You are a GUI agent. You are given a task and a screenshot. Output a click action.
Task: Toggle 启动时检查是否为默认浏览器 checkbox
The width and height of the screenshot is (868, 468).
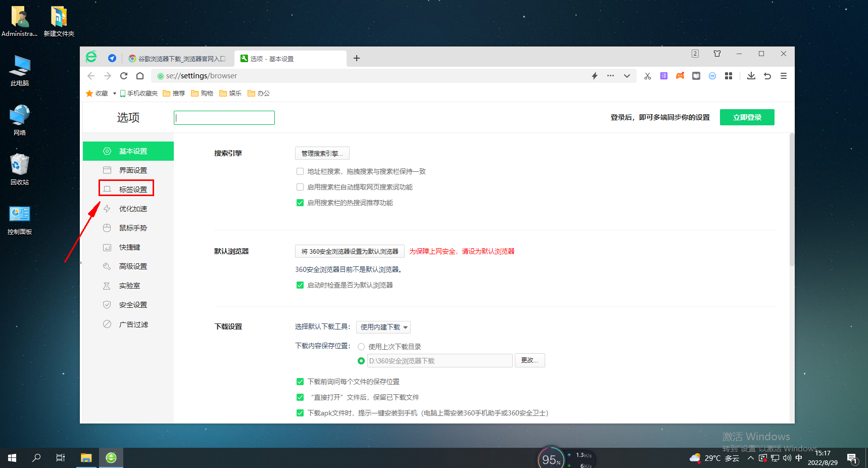coord(300,285)
